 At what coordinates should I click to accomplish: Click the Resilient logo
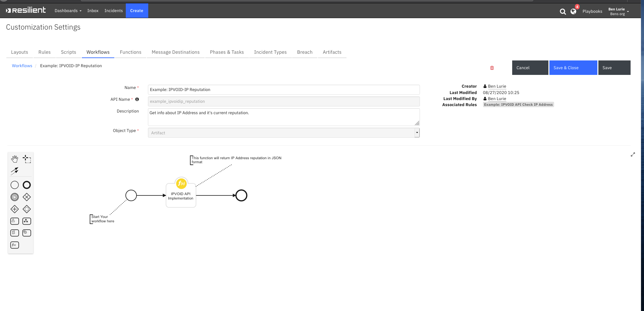tap(26, 10)
